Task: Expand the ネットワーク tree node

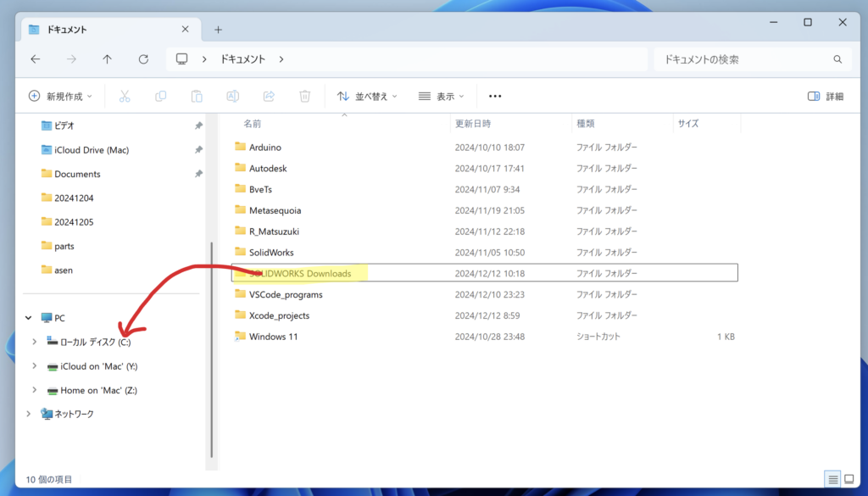Action: (28, 414)
